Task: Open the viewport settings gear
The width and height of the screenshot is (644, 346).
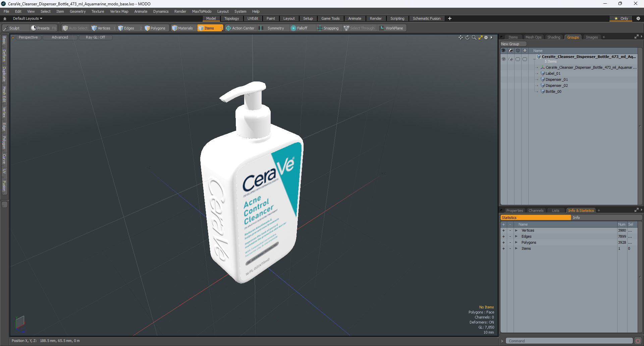Action: coord(486,38)
